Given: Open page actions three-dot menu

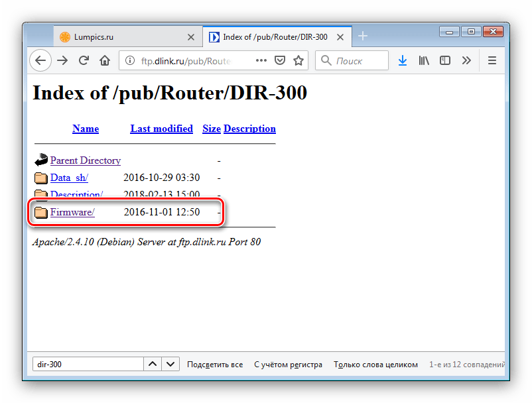Looking at the screenshot, I should click(261, 61).
